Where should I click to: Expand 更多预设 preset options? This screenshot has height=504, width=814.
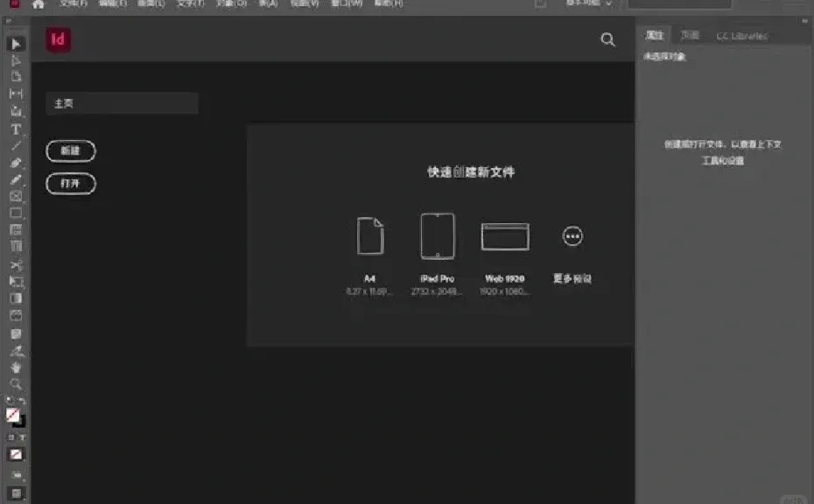click(x=572, y=235)
